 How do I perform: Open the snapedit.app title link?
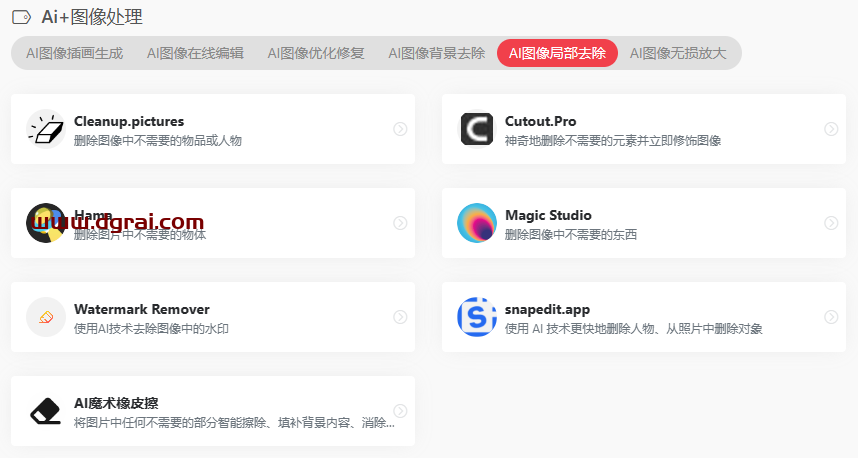pyautogui.click(x=547, y=309)
